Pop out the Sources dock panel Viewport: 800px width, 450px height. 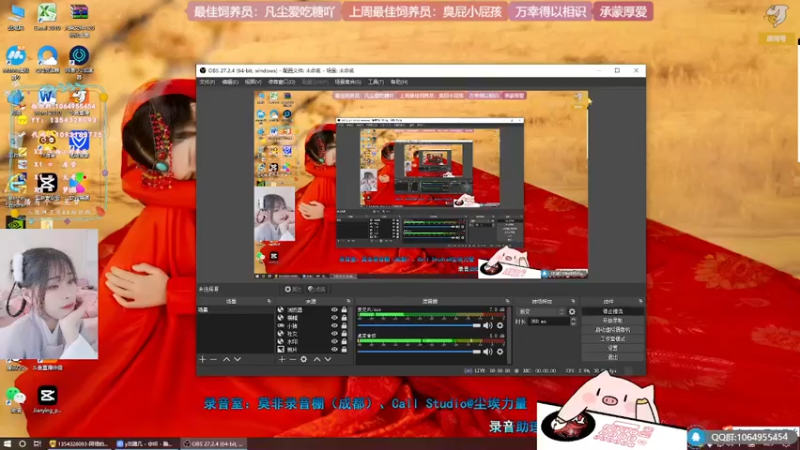pos(348,302)
